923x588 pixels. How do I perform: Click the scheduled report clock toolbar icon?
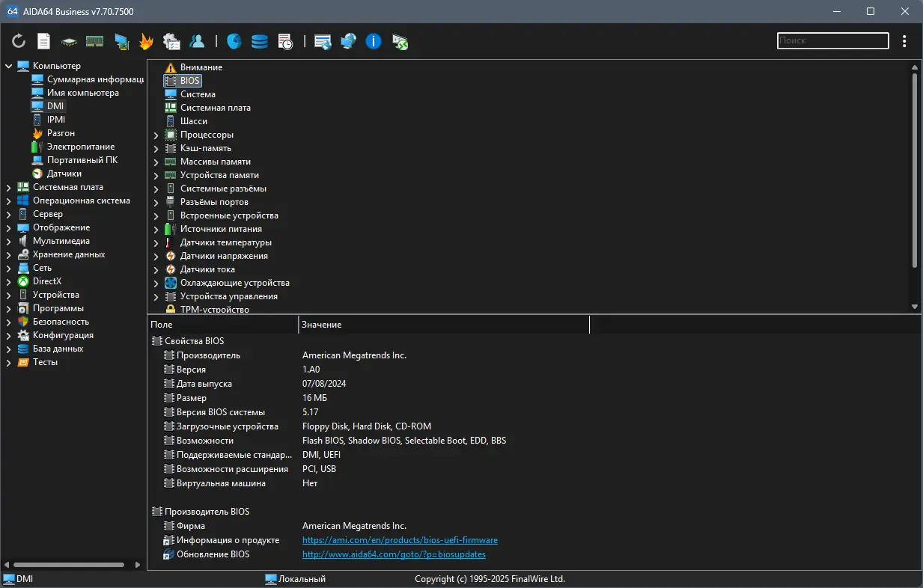285,41
